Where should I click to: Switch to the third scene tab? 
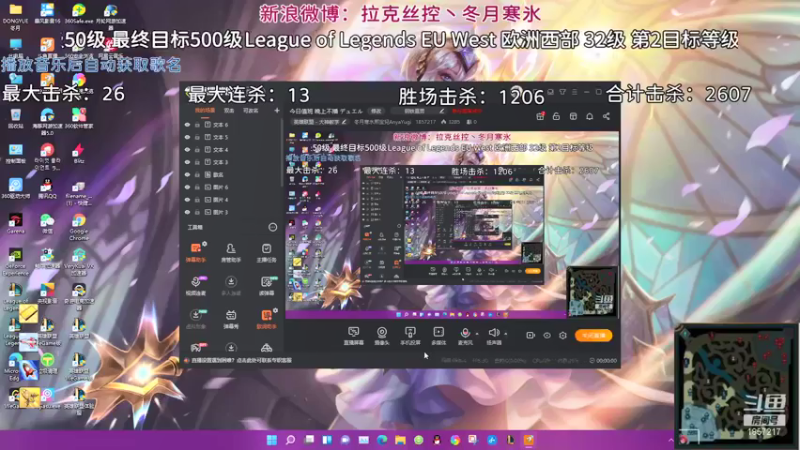pos(250,110)
